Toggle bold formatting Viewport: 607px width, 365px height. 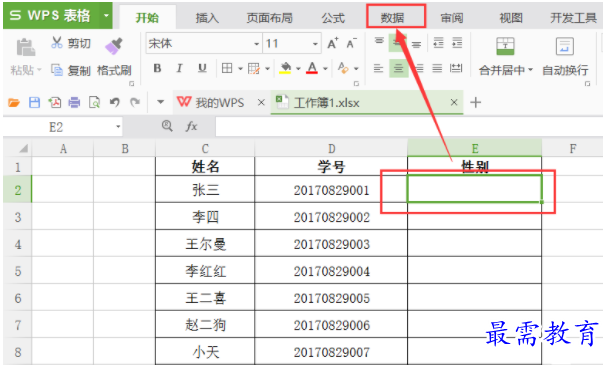pyautogui.click(x=157, y=69)
